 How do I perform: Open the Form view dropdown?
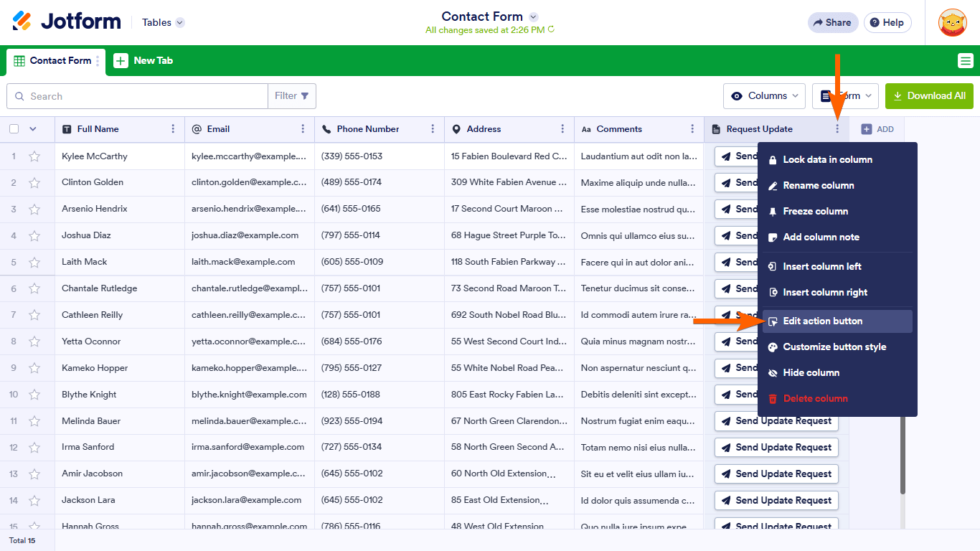[845, 96]
